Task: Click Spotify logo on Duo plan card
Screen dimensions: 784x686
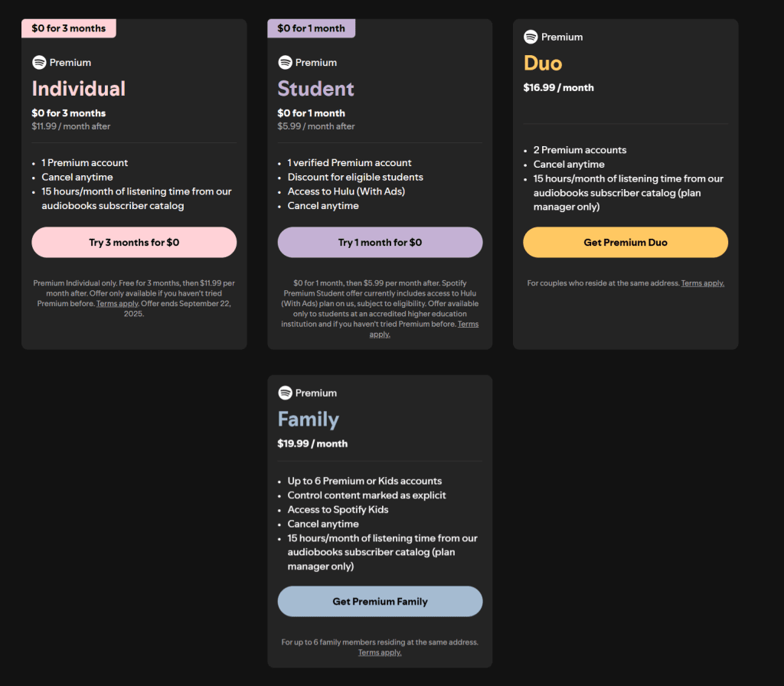Action: [531, 37]
